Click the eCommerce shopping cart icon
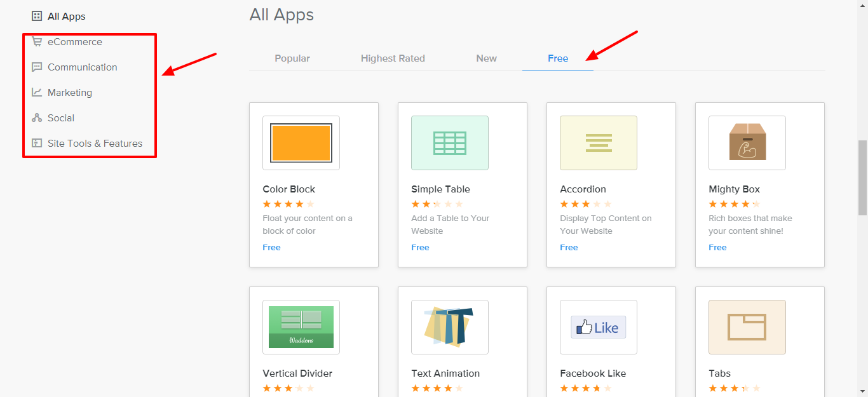 pos(37,42)
